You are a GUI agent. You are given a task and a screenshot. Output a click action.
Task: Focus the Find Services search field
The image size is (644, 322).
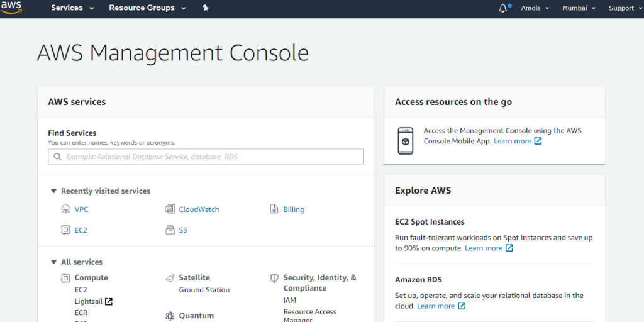(x=206, y=157)
